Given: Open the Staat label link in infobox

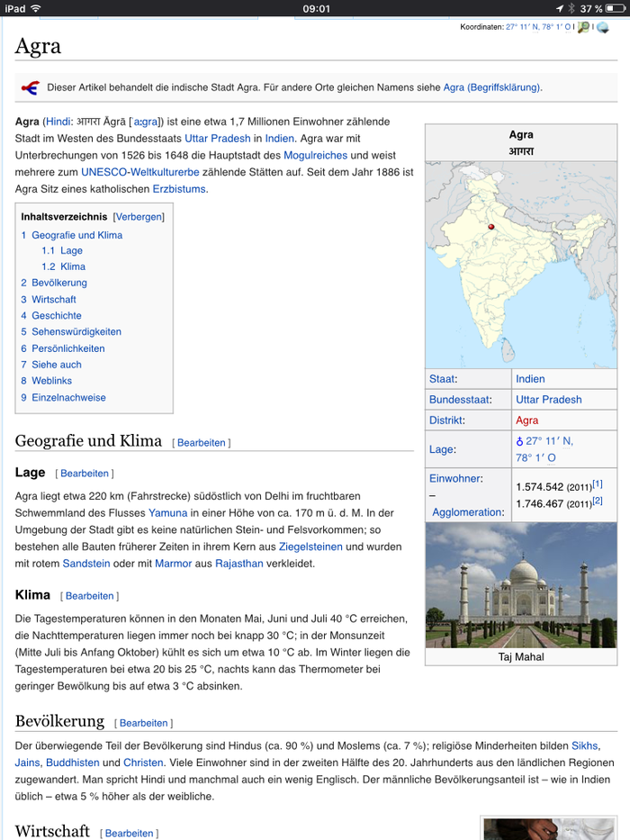Looking at the screenshot, I should 442,379.
